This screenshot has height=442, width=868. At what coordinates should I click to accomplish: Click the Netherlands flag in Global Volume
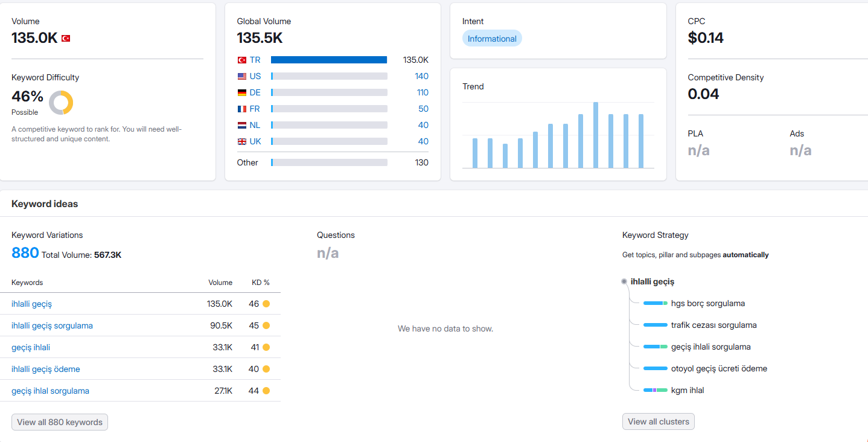click(242, 125)
